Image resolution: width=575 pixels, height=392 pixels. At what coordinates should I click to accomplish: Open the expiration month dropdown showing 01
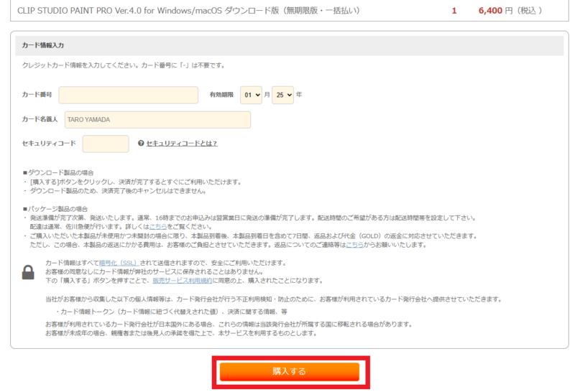(251, 95)
